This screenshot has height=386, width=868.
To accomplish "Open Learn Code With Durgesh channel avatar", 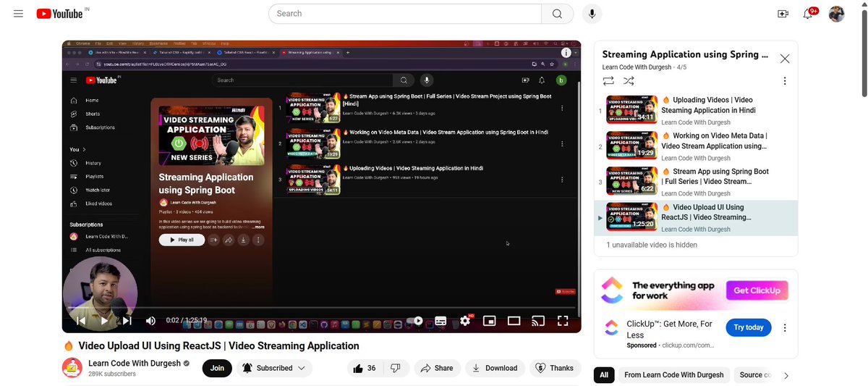I will [72, 368].
